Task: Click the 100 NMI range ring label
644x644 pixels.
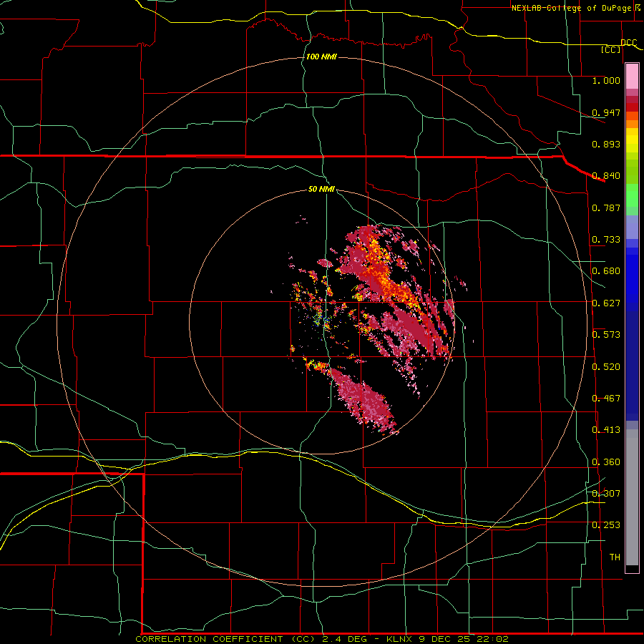Action: click(x=321, y=57)
